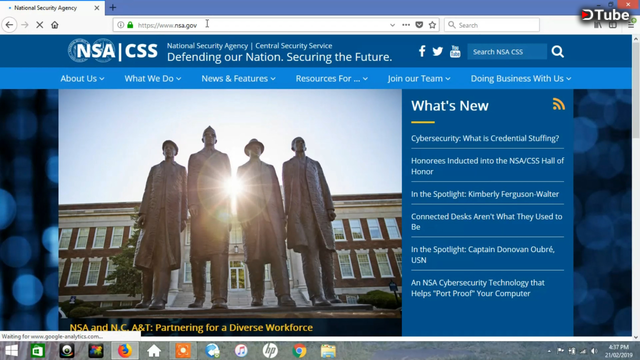Screen dimensions: 640x360
Task: Open the address bar history dropdown arrow
Action: [x=392, y=25]
